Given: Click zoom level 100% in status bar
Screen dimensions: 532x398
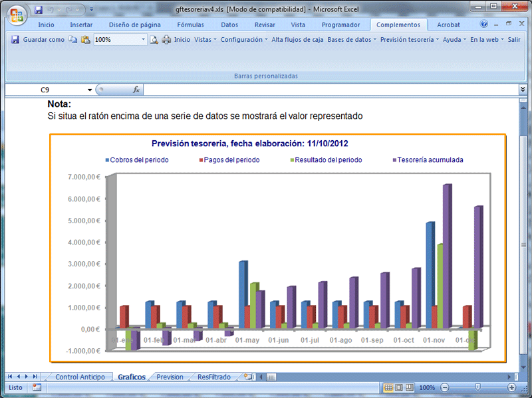Looking at the screenshot, I should pyautogui.click(x=427, y=387).
